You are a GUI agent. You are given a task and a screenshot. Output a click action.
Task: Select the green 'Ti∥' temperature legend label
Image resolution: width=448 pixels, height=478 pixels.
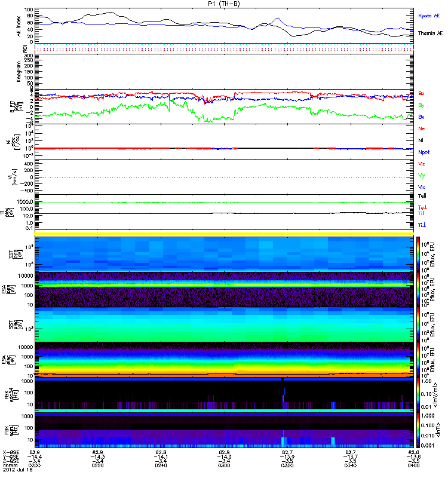click(x=421, y=213)
